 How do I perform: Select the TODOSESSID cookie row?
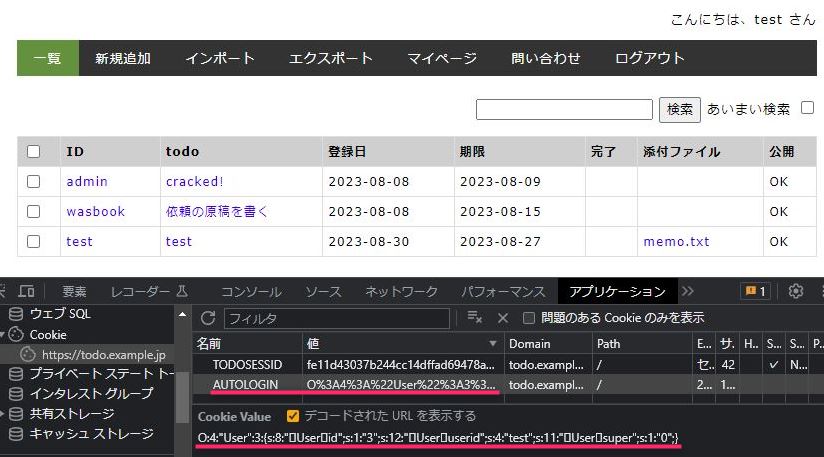pos(508,364)
